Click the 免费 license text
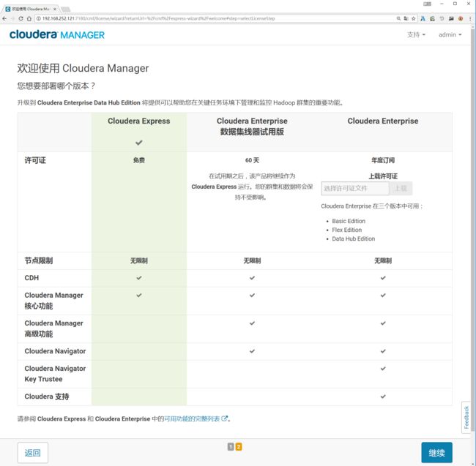This screenshot has width=476, height=466. pos(138,160)
